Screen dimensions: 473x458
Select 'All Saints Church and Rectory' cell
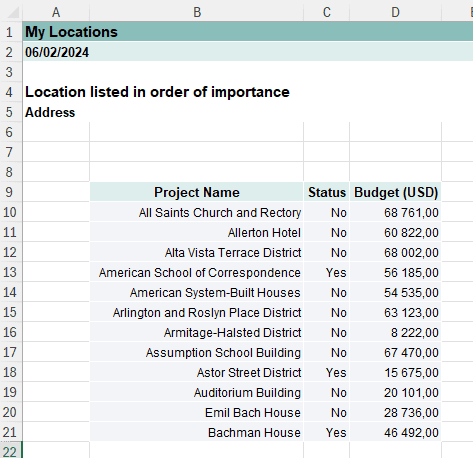click(197, 212)
